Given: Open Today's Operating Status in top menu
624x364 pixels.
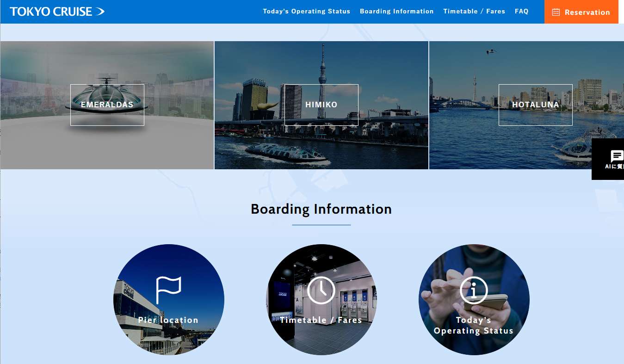Looking at the screenshot, I should pos(306,12).
